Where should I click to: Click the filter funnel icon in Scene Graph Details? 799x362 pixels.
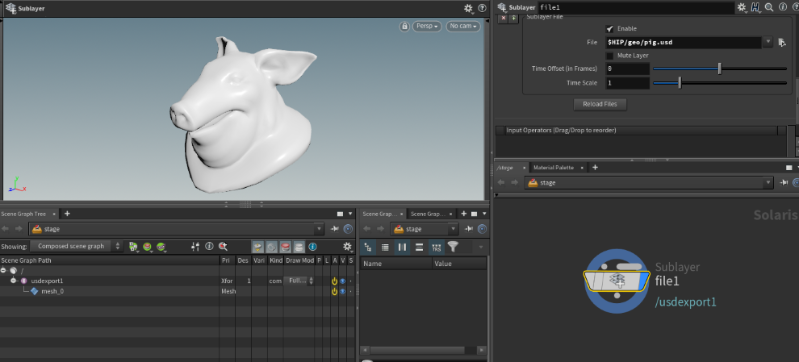(x=452, y=247)
